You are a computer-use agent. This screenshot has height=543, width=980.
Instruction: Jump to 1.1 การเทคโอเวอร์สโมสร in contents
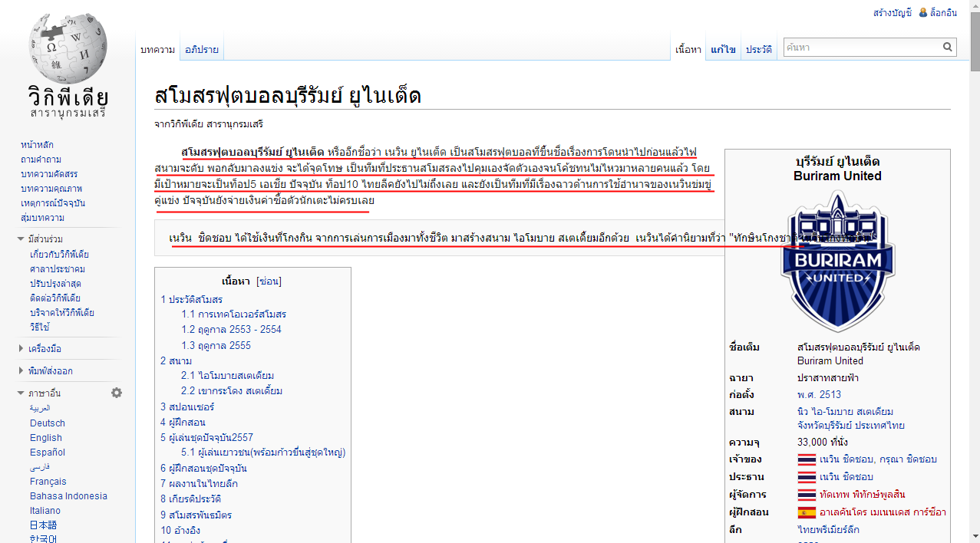[234, 314]
